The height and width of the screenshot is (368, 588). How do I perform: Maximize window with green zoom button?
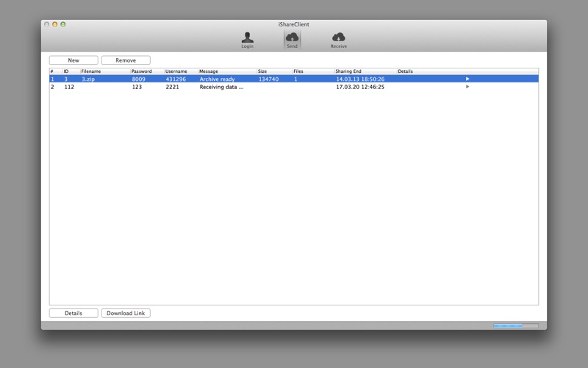click(63, 24)
